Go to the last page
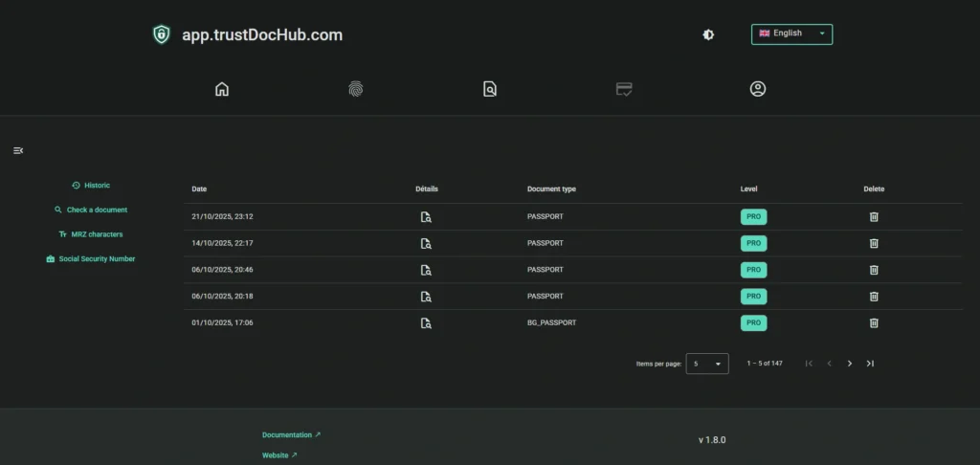The width and height of the screenshot is (980, 465). 870,364
